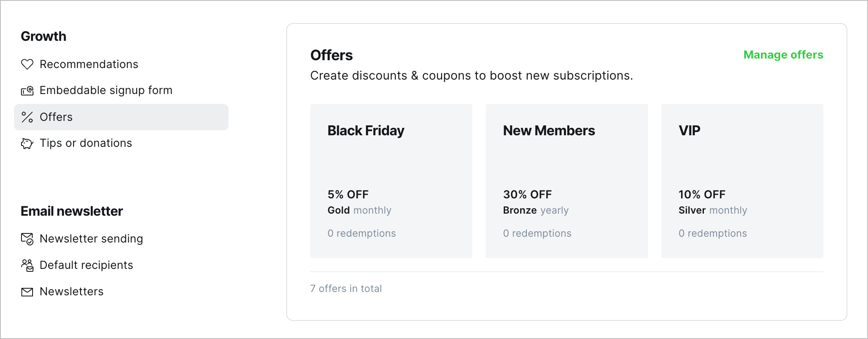
Task: Select the heart icon beside Recommendations
Action: (27, 64)
